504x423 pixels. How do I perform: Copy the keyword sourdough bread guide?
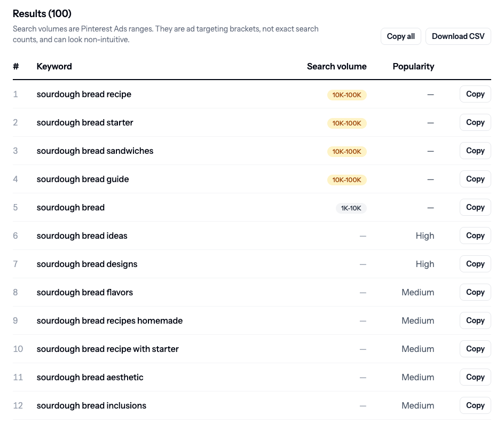click(x=475, y=179)
